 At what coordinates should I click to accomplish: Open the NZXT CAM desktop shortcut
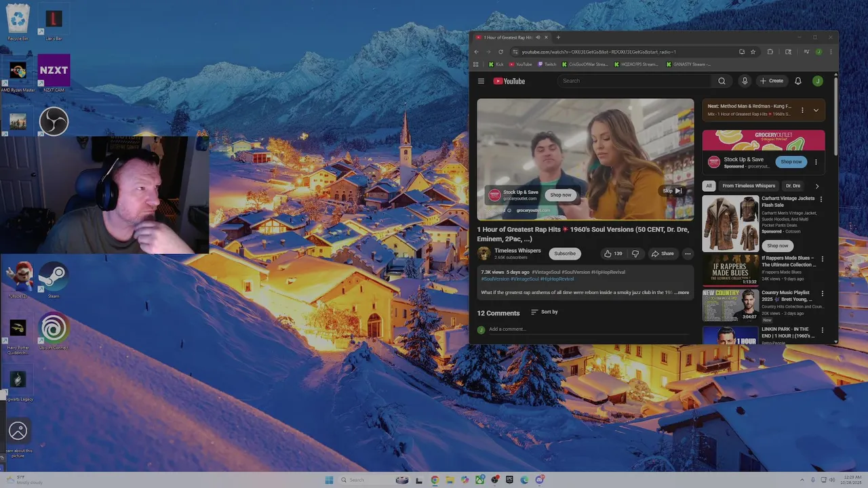[54, 73]
